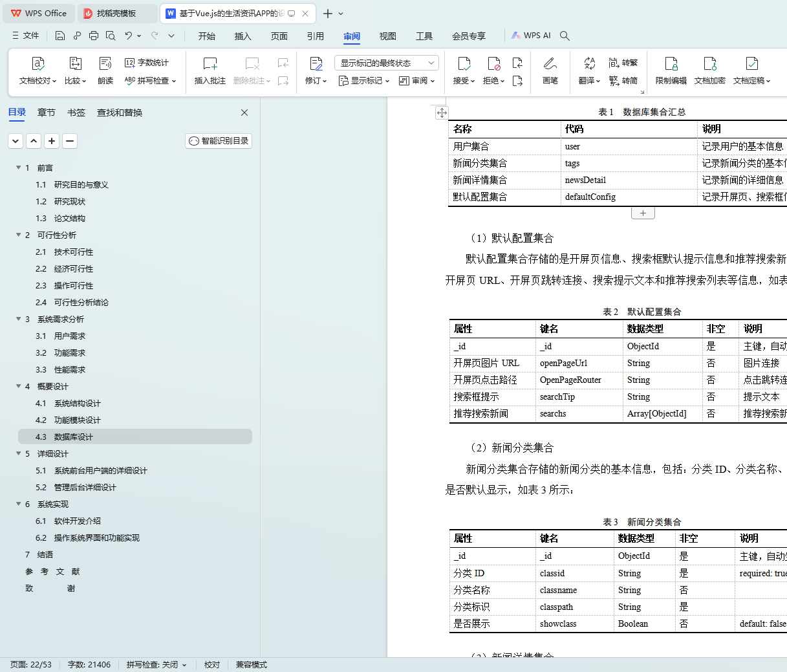Click the minus button in the outline toolbar
Viewport: 787px width, 672px height.
pos(70,141)
